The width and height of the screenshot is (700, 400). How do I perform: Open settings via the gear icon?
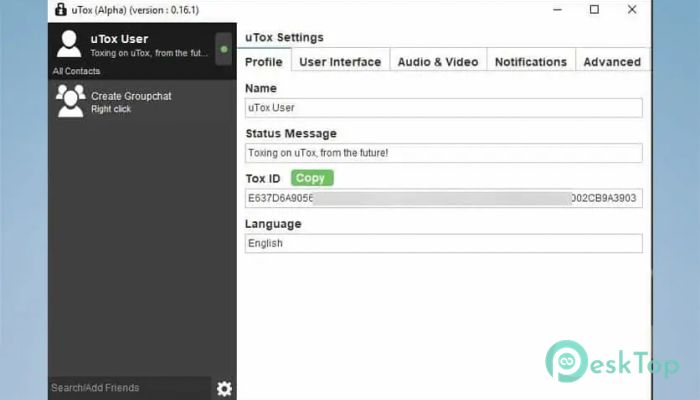(224, 388)
